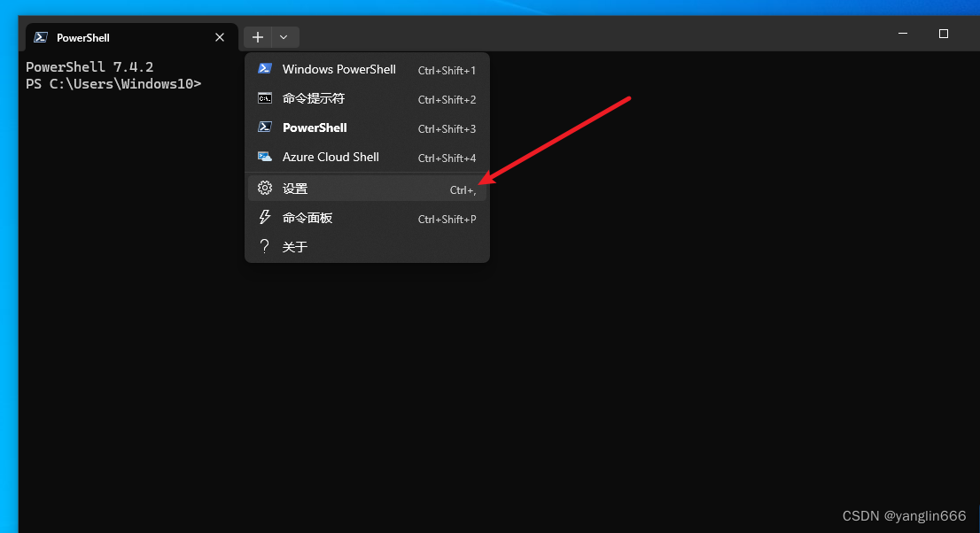Viewport: 980px width, 533px height.
Task: Click the PowerShell tab icon
Action: [x=41, y=37]
